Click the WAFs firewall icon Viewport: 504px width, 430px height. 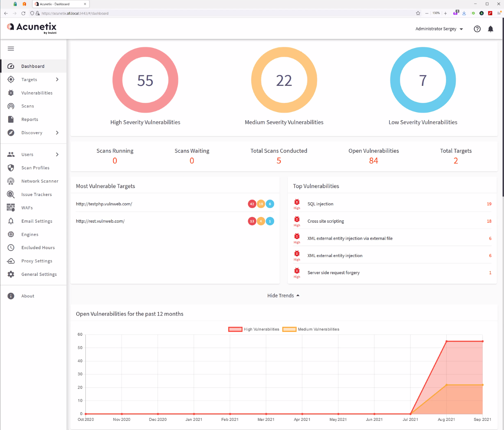(x=11, y=208)
